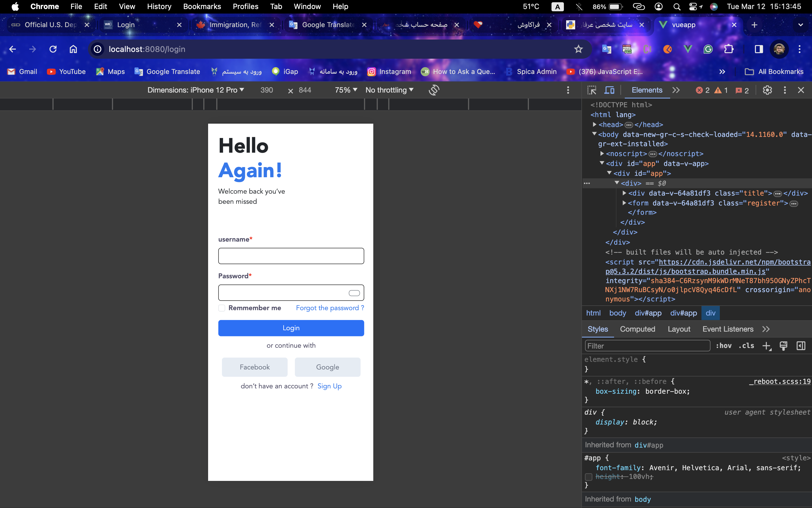Check the Remember me checkbox
Viewport: 812px width, 508px height.
[221, 308]
